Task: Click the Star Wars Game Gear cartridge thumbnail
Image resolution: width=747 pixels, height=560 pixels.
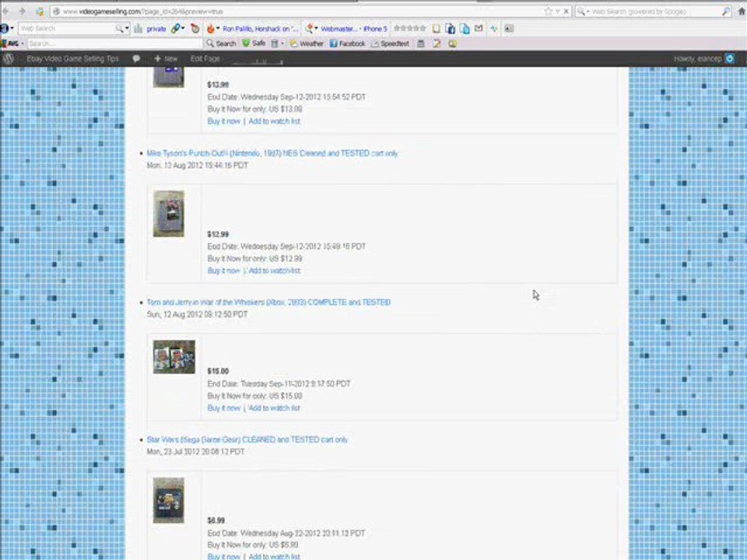Action: (169, 500)
